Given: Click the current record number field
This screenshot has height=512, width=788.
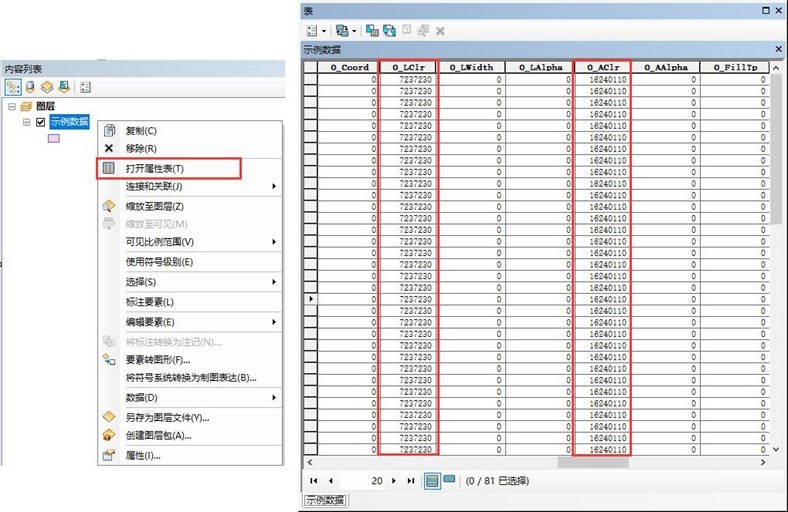Looking at the screenshot, I should click(x=370, y=481).
